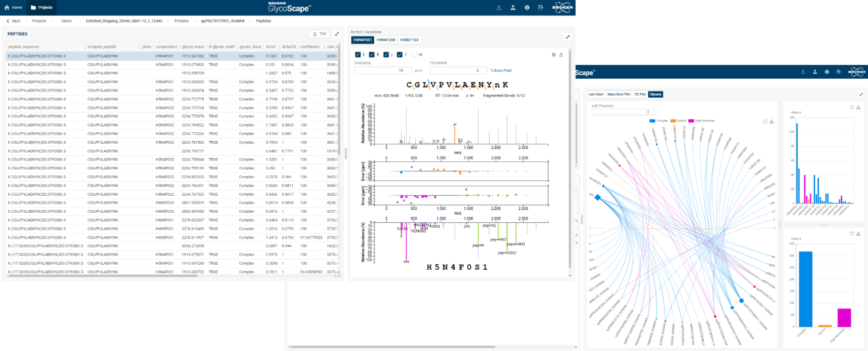Open Enriched_Stepping_25min_Slot1-12_1_12442 breadcrumb

click(123, 21)
